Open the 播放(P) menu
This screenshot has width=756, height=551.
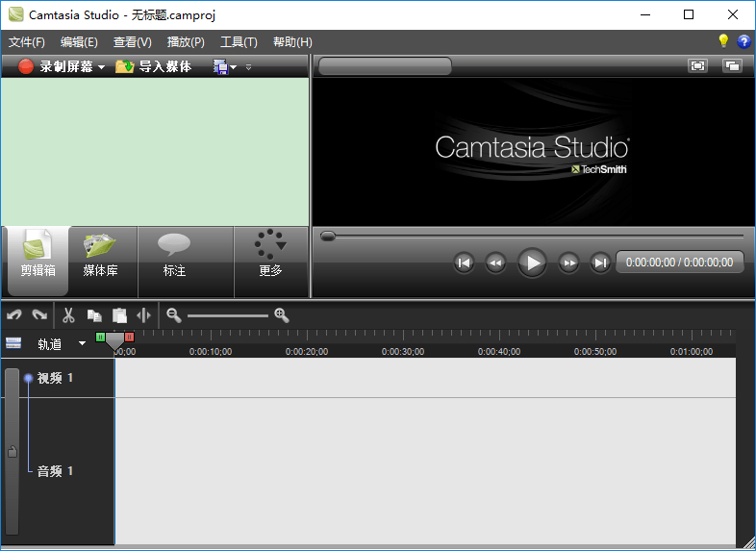186,42
